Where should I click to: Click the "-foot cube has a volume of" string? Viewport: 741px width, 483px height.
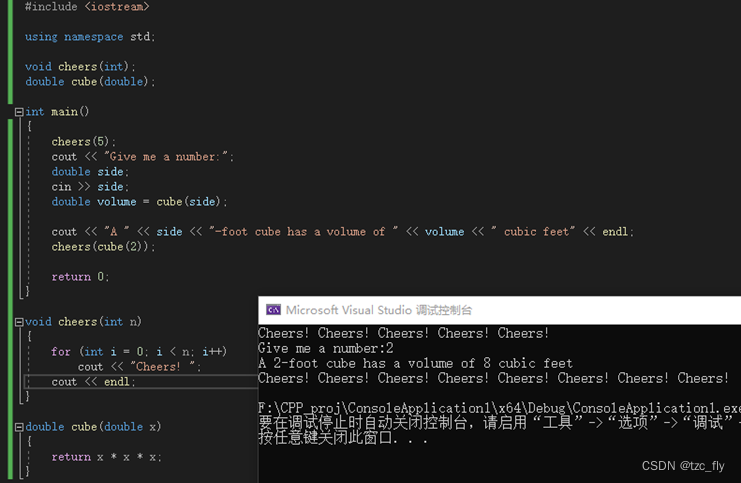(304, 232)
